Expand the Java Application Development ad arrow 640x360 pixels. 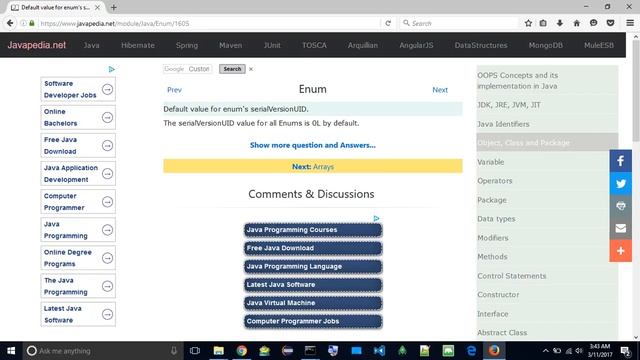coord(107,174)
